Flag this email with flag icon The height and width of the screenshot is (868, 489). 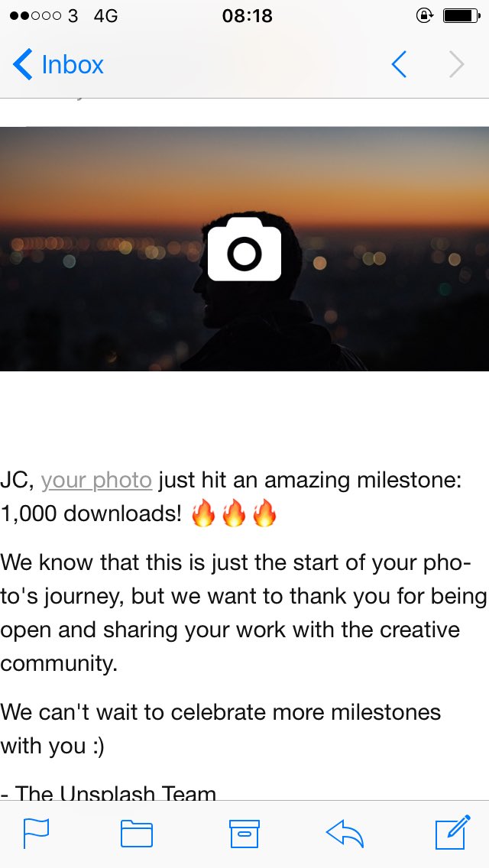point(36,834)
